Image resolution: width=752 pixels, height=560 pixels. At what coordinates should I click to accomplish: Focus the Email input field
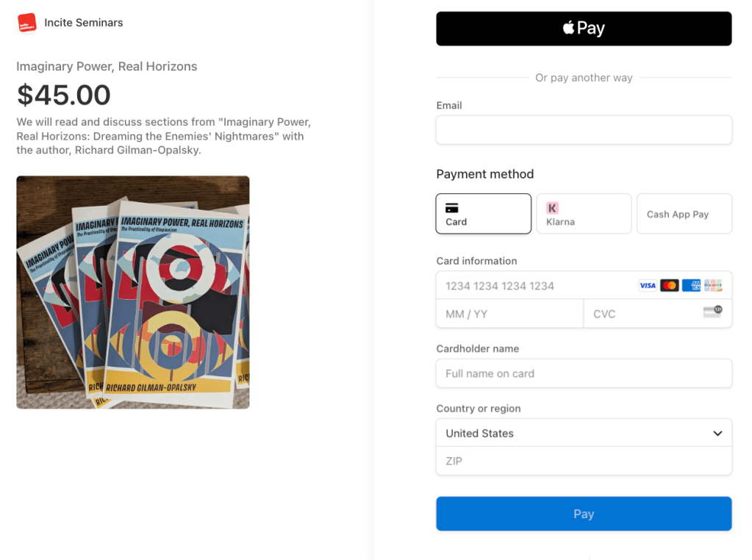[x=584, y=130]
